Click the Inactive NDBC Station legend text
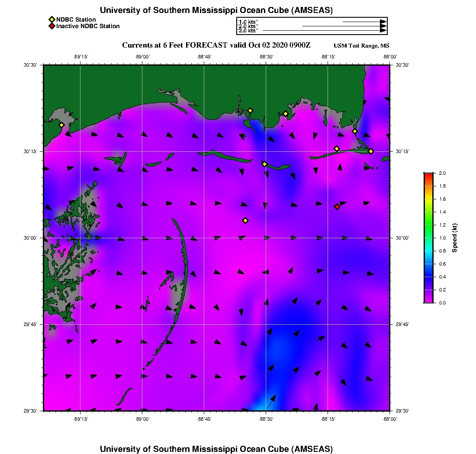The image size is (476, 454). (88, 26)
